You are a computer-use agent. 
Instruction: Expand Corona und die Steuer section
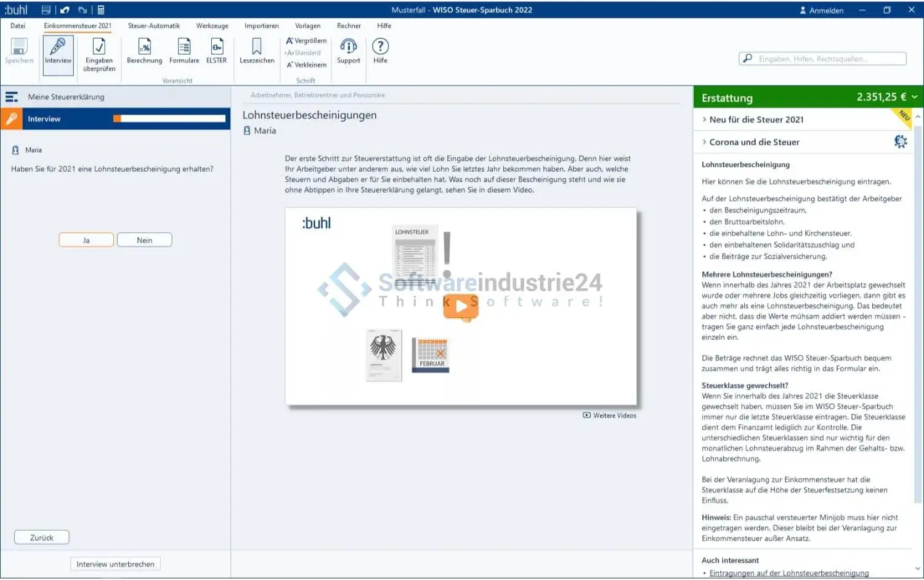(754, 142)
